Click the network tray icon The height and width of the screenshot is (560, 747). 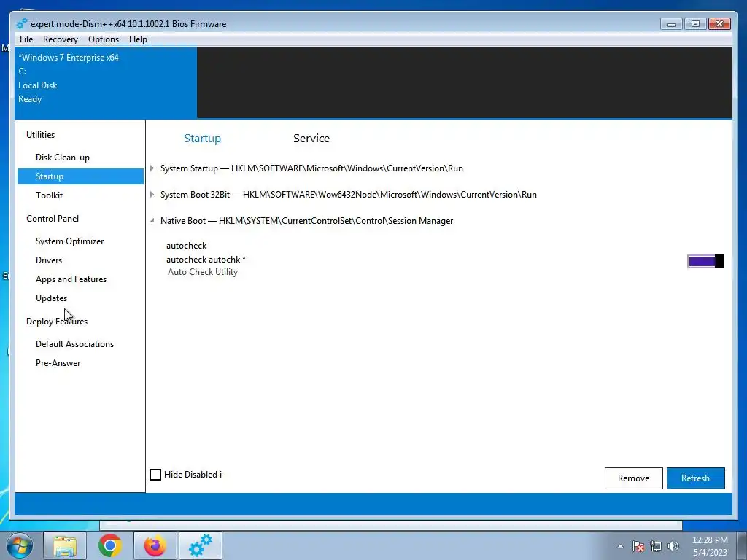pyautogui.click(x=656, y=546)
